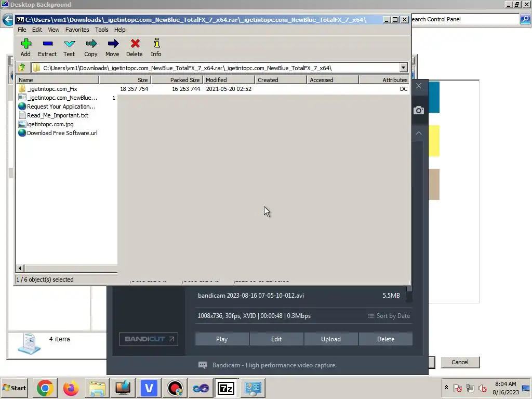Screen dimensions: 532x399
Task: Click the Control Panel search magnifier icon
Action: pyautogui.click(x=525, y=19)
